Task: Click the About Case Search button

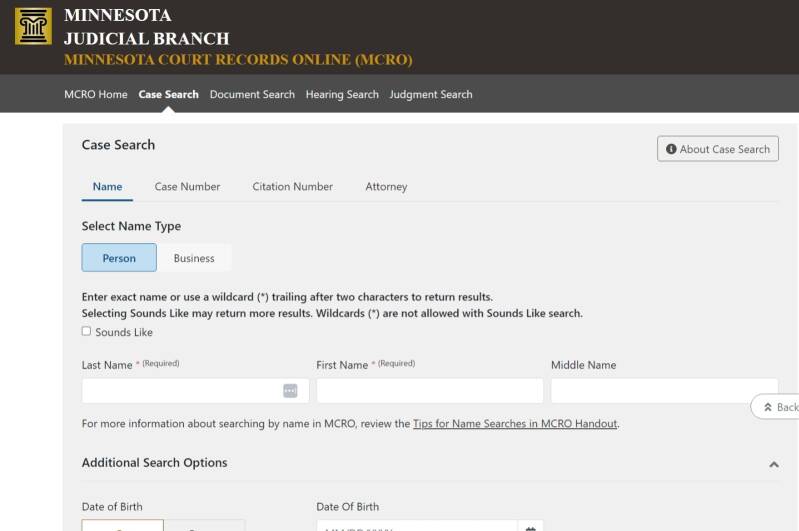Action: [717, 149]
